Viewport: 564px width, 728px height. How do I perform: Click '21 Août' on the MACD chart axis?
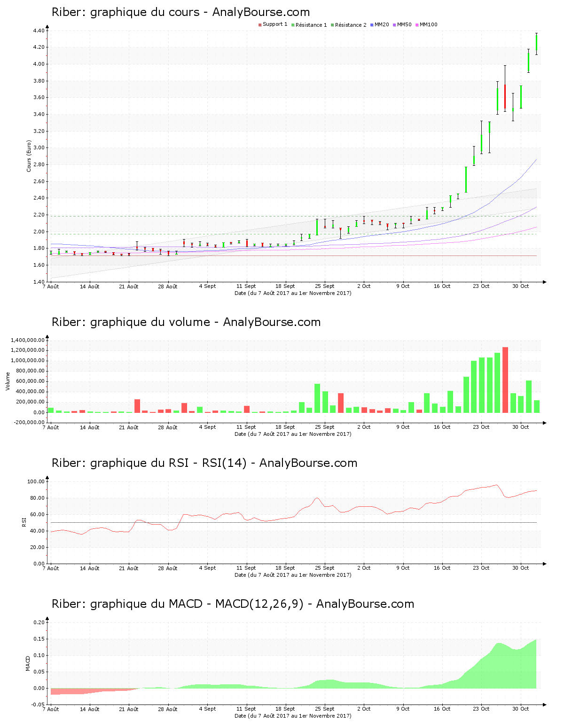point(129,709)
